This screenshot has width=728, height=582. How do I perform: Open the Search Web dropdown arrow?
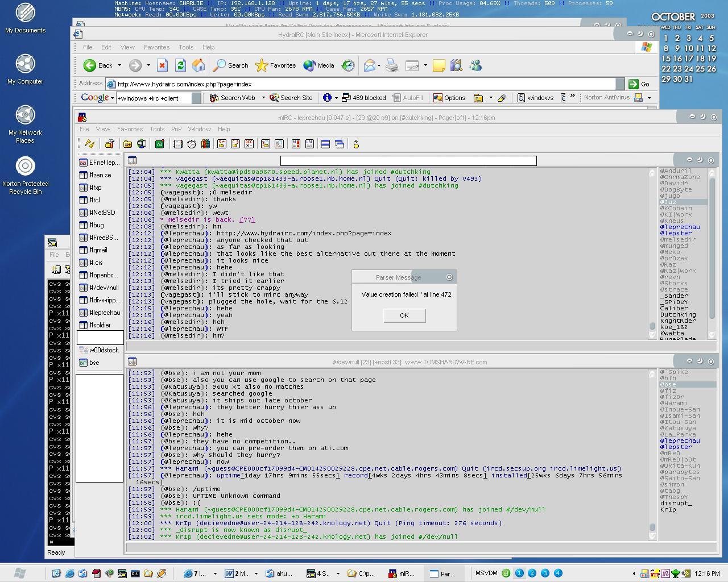click(x=263, y=98)
